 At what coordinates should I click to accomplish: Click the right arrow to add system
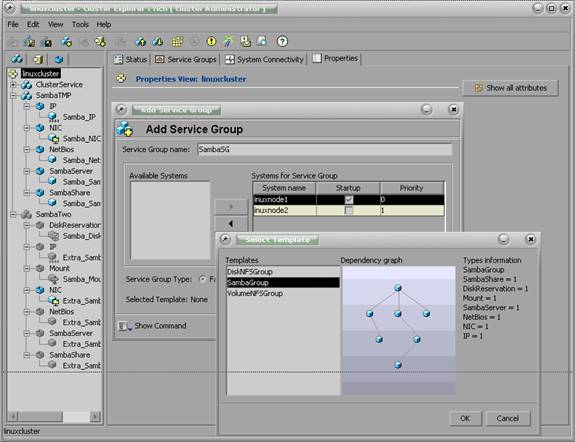tap(231, 207)
